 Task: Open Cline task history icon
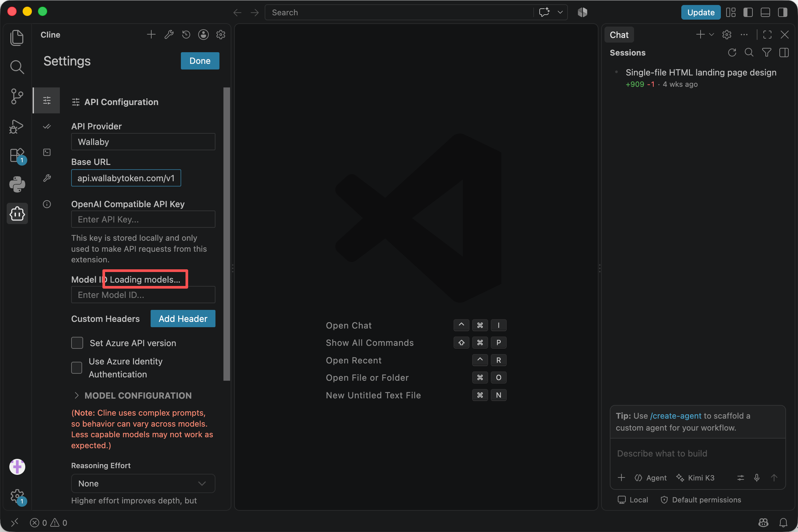coord(186,35)
